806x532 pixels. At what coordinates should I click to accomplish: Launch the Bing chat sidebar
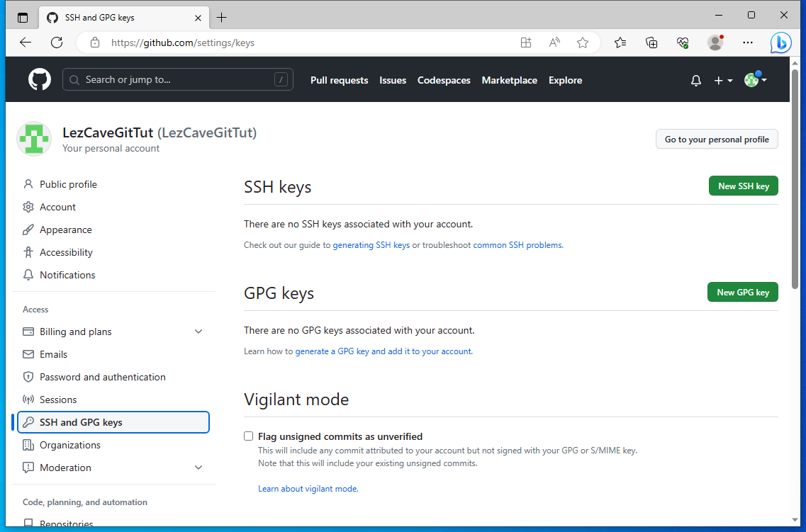pyautogui.click(x=780, y=43)
